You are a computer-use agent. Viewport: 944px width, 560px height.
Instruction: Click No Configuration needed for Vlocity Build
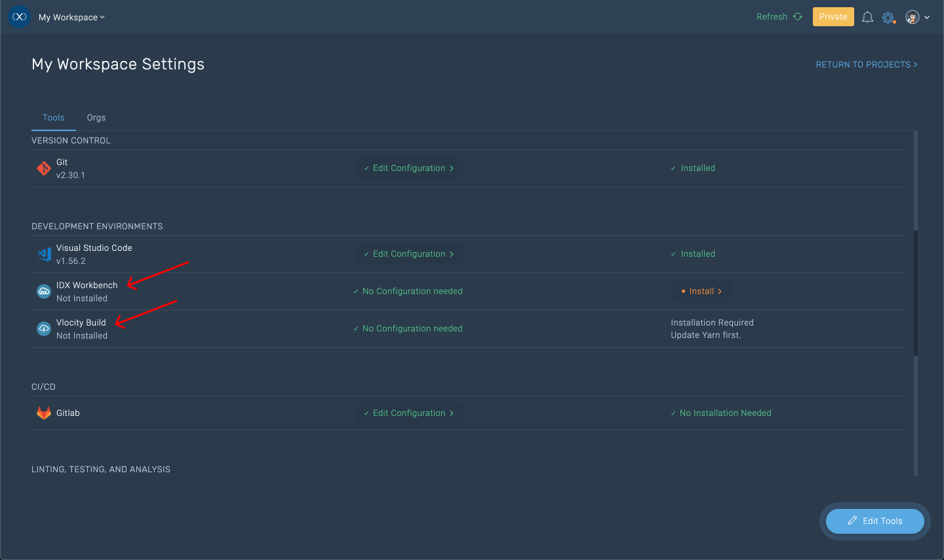(x=408, y=329)
